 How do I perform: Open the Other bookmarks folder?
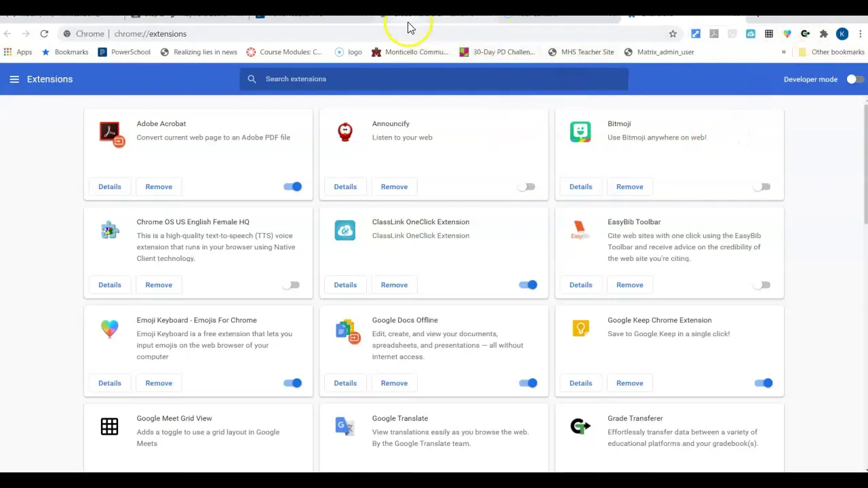(x=831, y=52)
